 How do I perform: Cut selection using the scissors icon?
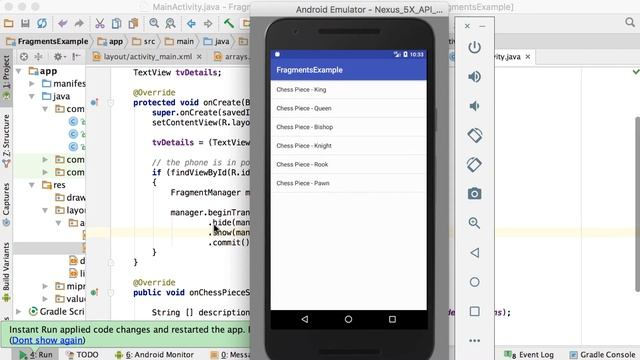(x=100, y=24)
